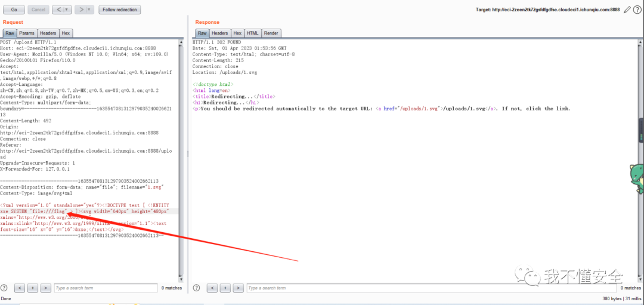The width and height of the screenshot is (644, 305).
Task: Click the 'POST /upload HTTP/1.1' request line
Action: (28, 42)
